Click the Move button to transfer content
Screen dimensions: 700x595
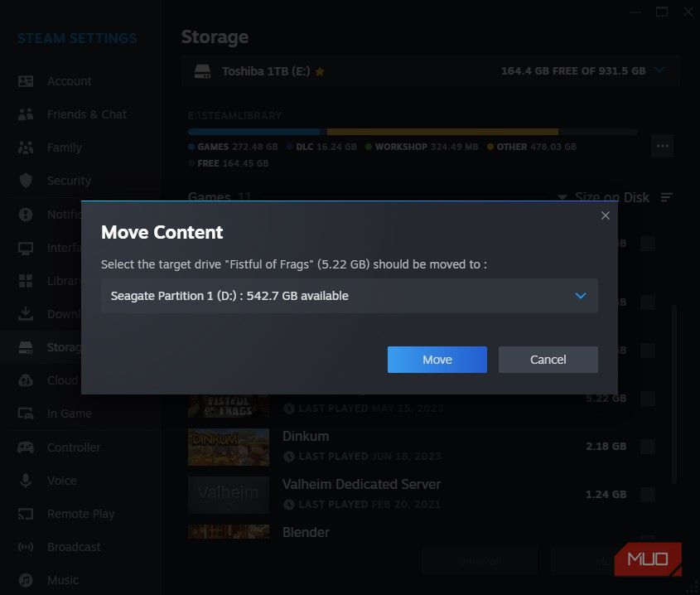tap(437, 359)
